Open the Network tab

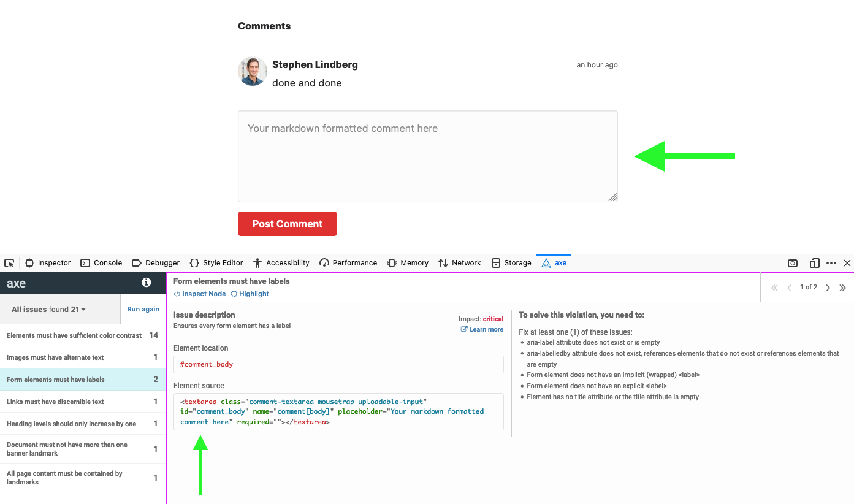click(459, 262)
